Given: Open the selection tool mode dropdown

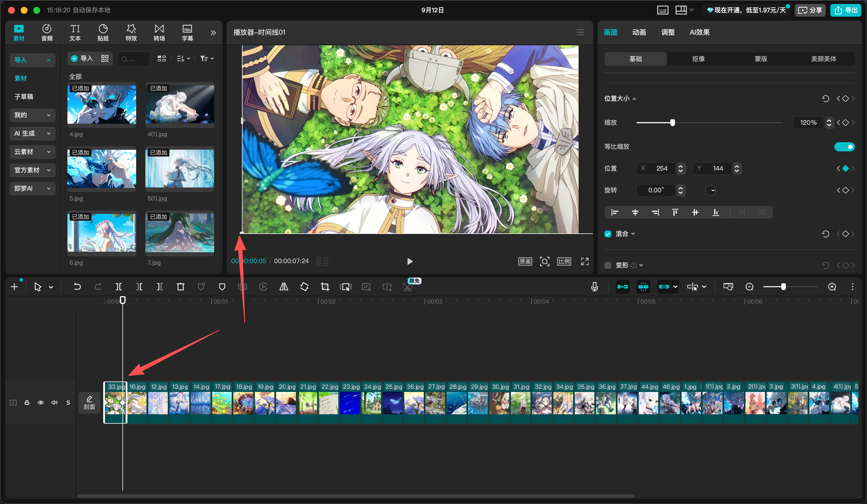Looking at the screenshot, I should 51,287.
